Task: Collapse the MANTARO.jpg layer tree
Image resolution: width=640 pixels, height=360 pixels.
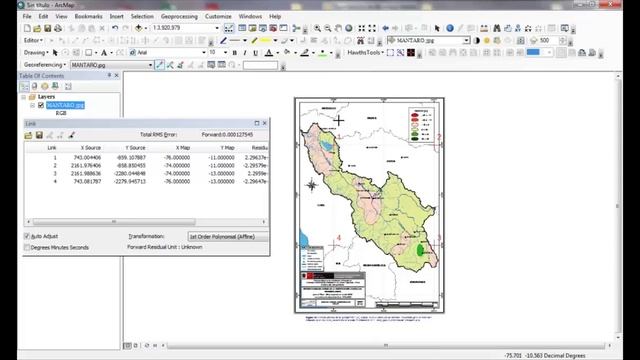Action: tap(32, 105)
